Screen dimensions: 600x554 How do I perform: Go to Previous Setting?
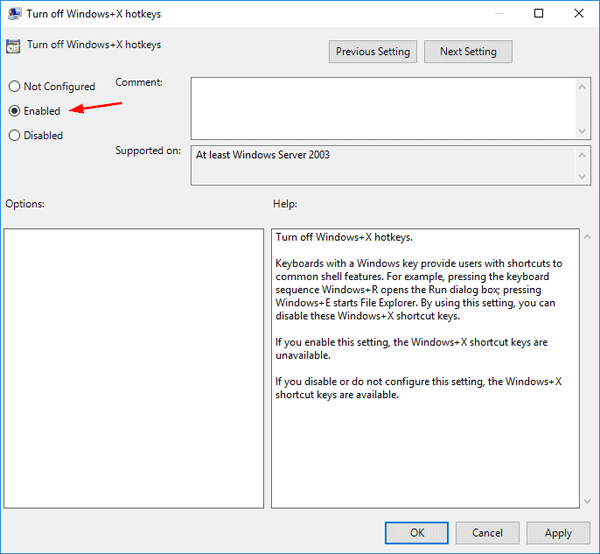pos(373,51)
